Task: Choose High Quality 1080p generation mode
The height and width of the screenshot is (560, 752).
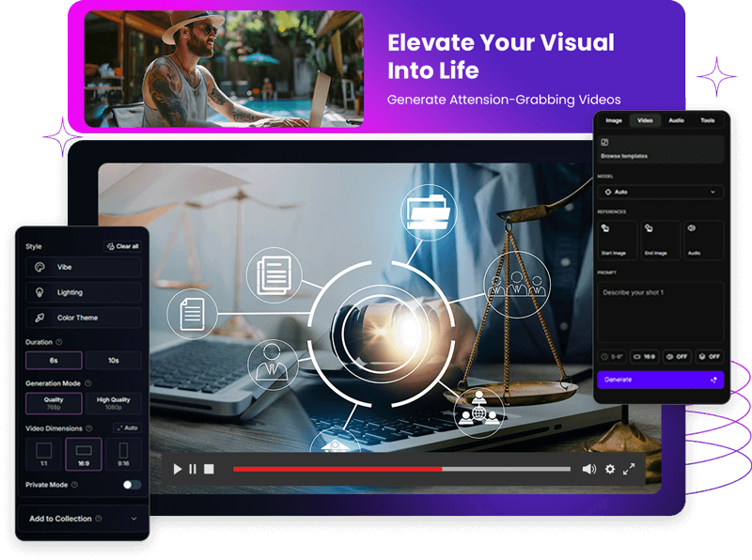Action: (x=113, y=404)
